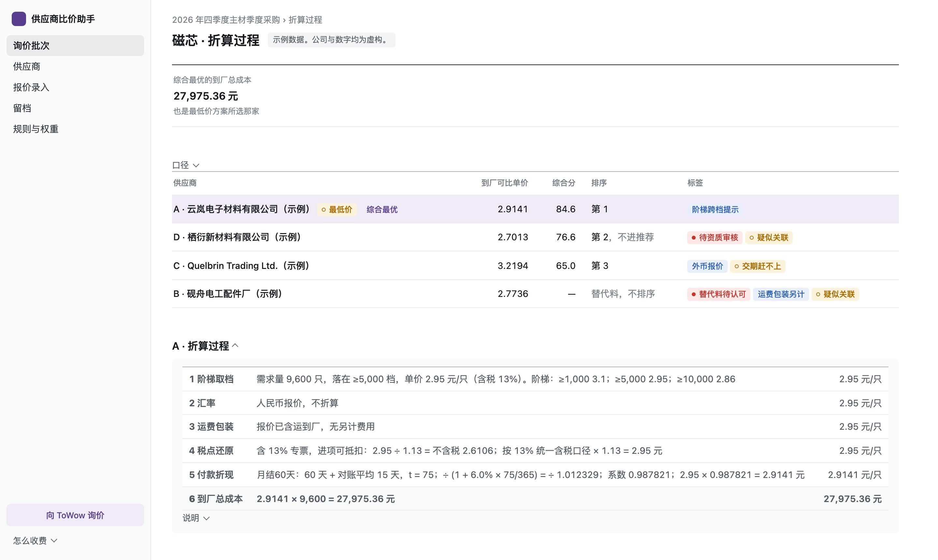Open 留档 sidebar item

(75, 108)
